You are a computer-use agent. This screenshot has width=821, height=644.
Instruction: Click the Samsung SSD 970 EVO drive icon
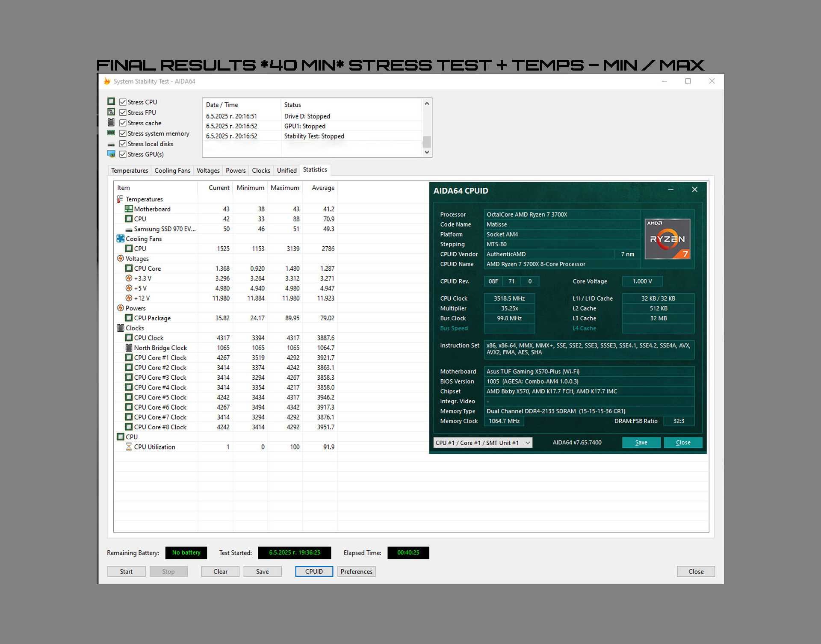click(129, 230)
